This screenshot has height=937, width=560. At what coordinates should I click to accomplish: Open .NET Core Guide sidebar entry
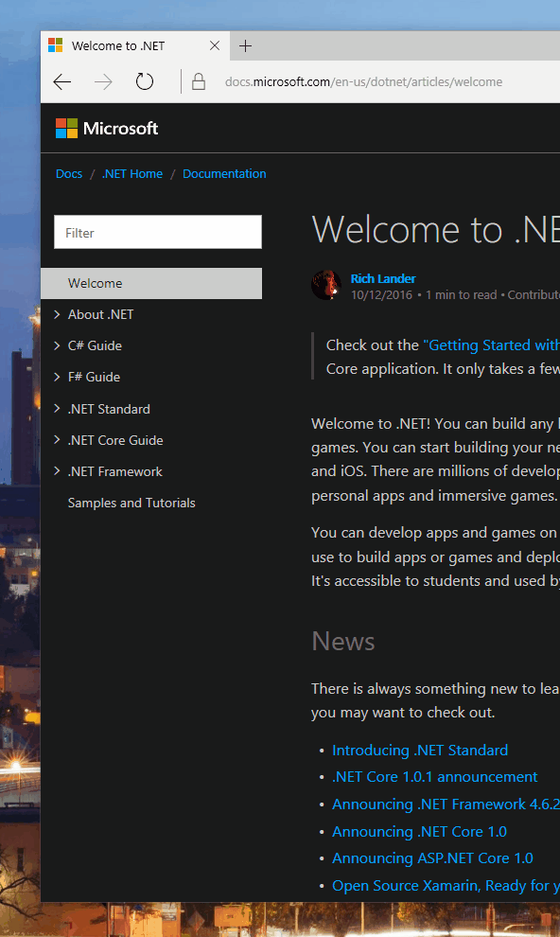115,440
